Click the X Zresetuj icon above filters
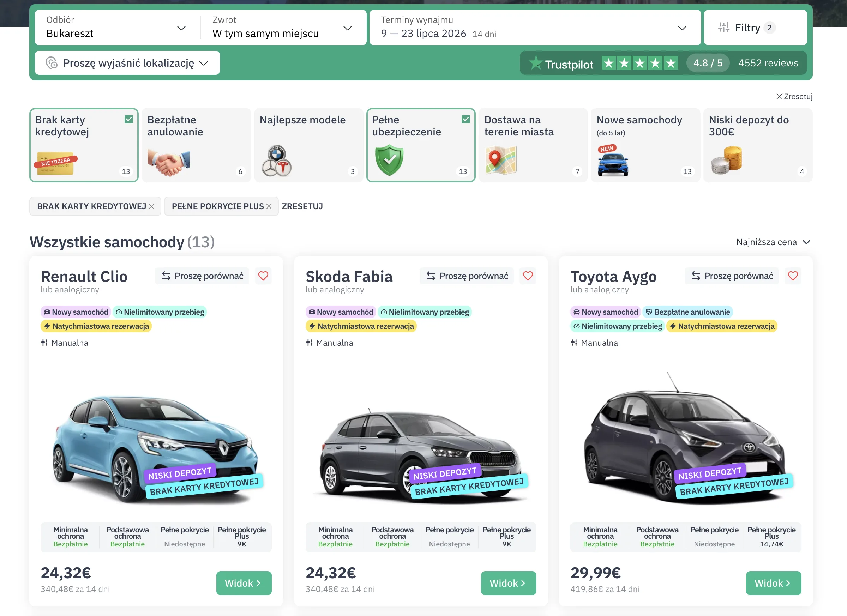This screenshot has width=847, height=616. 779,96
